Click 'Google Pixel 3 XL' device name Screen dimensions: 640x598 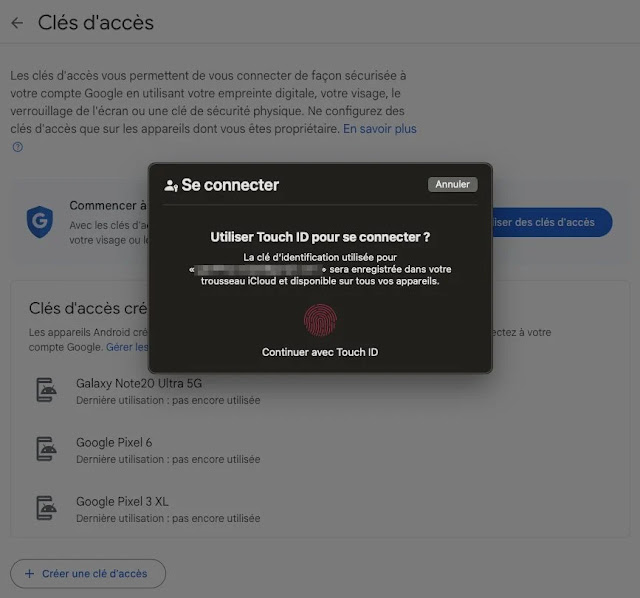tap(122, 501)
